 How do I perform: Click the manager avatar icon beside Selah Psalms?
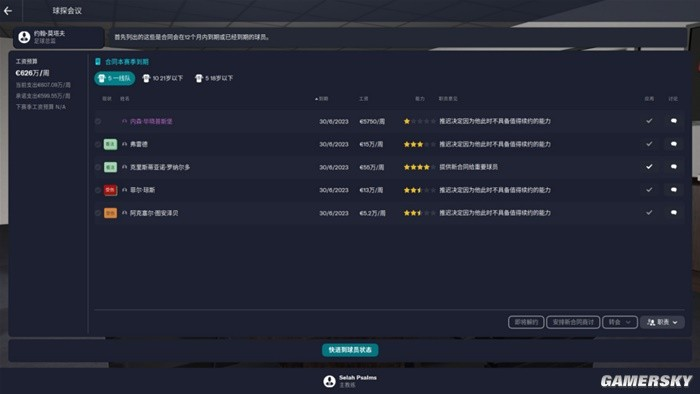329,381
